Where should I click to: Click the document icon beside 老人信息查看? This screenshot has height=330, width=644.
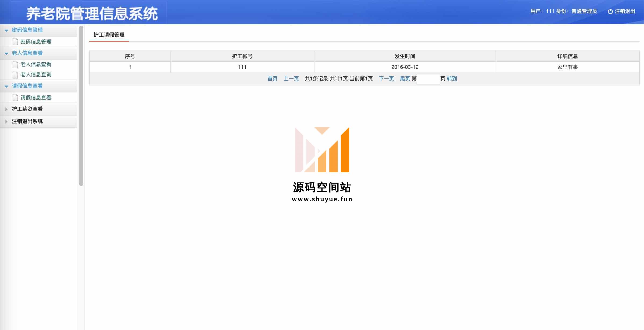click(x=15, y=64)
